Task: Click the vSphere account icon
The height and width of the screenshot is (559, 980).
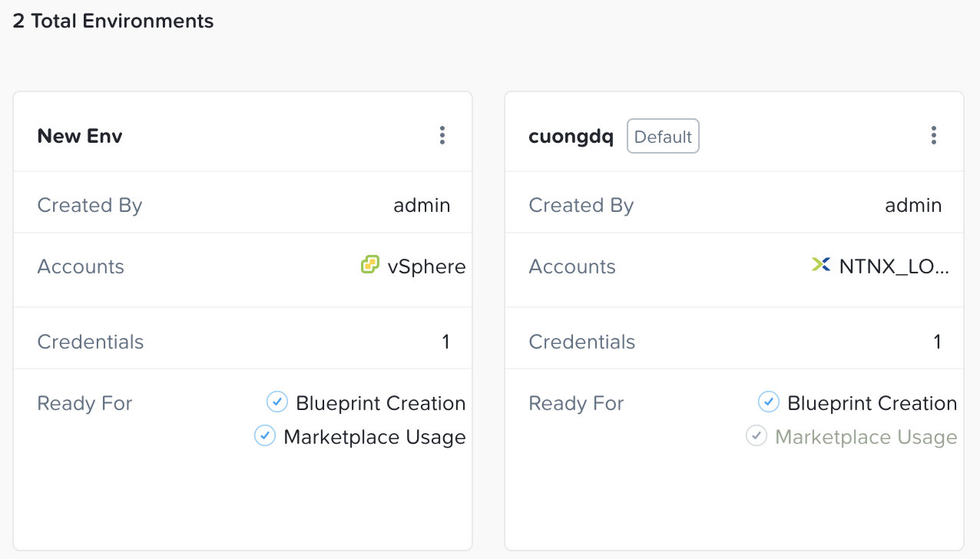Action: (370, 265)
